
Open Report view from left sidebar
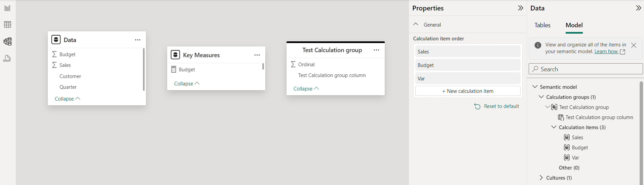pyautogui.click(x=7, y=8)
